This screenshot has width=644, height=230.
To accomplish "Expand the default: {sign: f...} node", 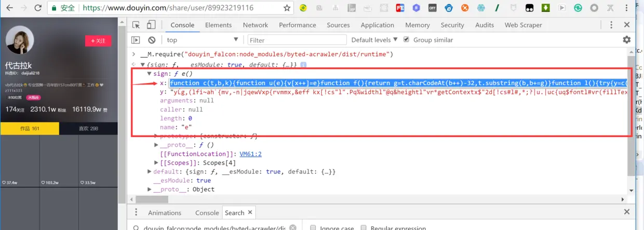I will click(150, 171).
